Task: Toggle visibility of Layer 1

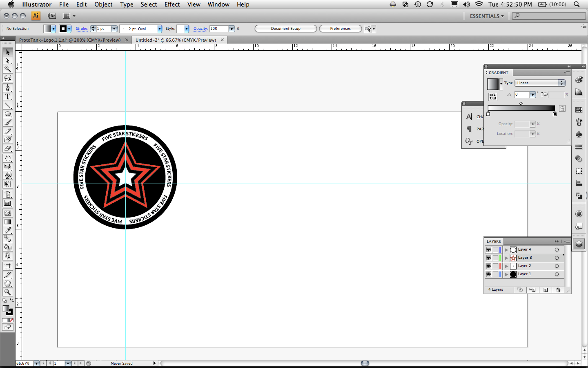Action: (488, 274)
